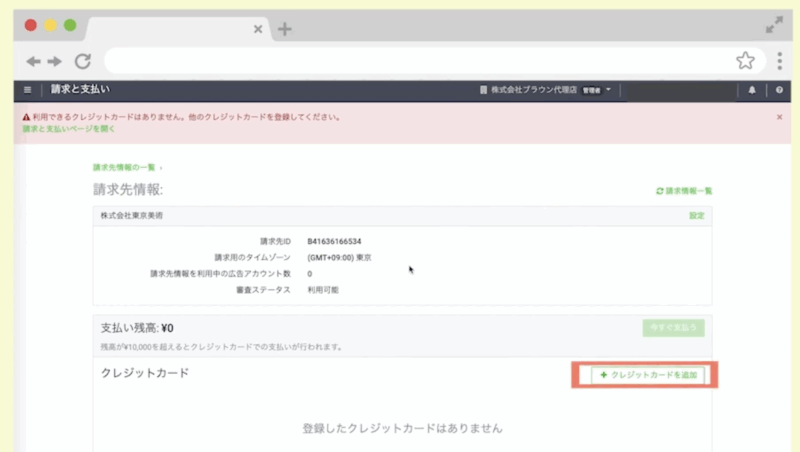Open the help question mark icon
This screenshot has width=800, height=452.
point(779,90)
